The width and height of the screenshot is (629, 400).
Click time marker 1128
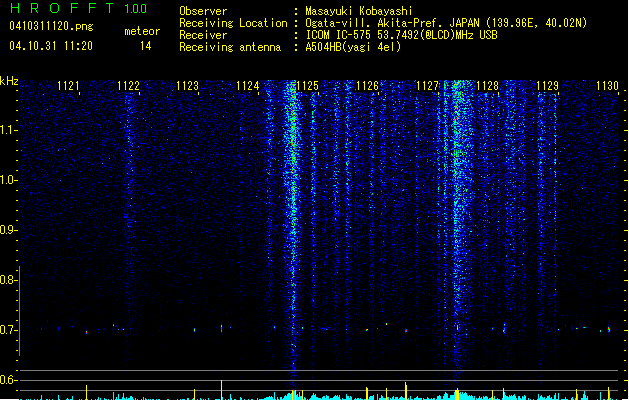[487, 86]
